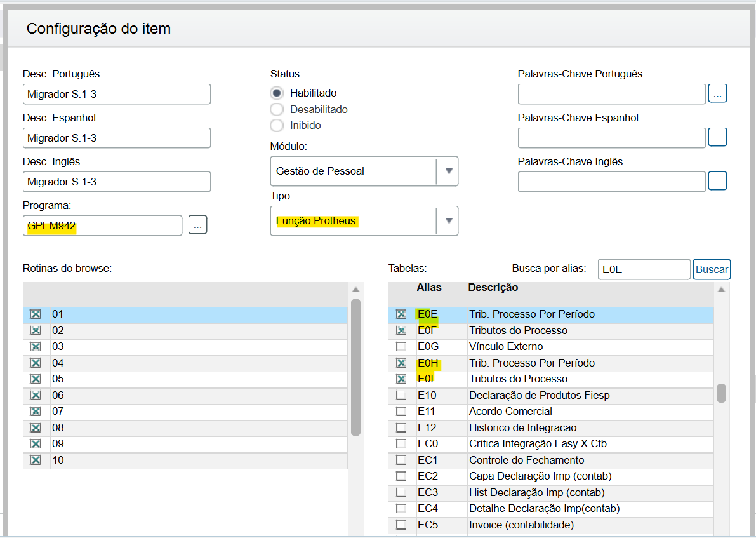Screen dimensions: 756x538
Task: Expand the Módulo dropdown arrow
Action: tap(448, 171)
